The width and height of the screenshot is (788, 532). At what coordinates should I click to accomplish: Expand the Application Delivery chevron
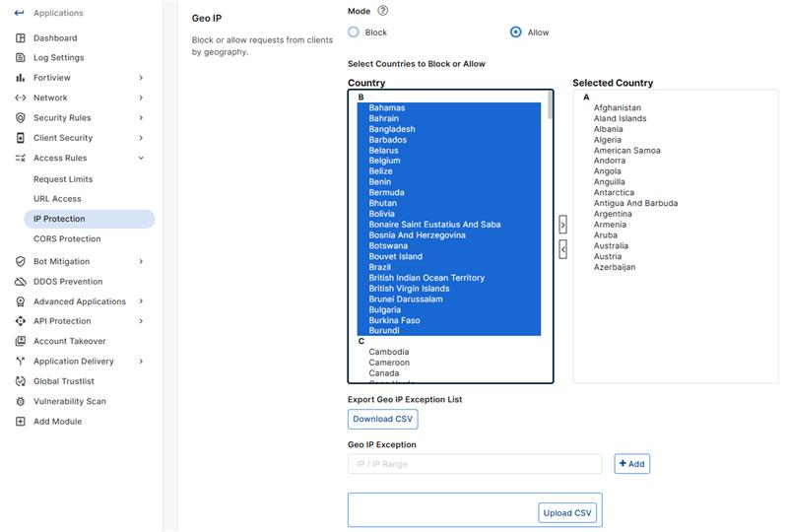pos(141,361)
